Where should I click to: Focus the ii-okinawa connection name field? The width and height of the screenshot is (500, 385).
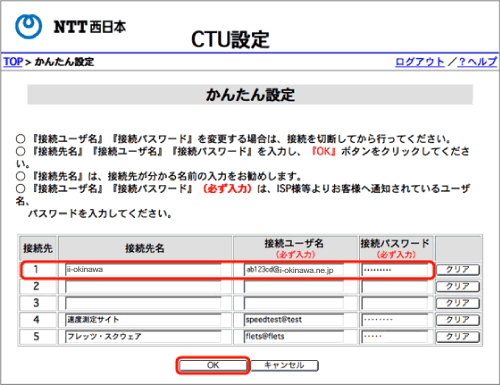[143, 270]
